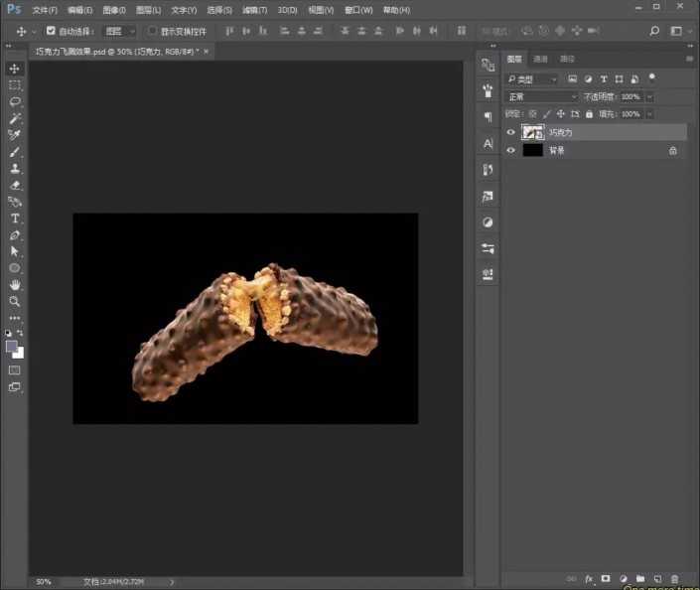This screenshot has height=590, width=700.
Task: Open the blend mode 正常 dropdown
Action: coord(541,96)
